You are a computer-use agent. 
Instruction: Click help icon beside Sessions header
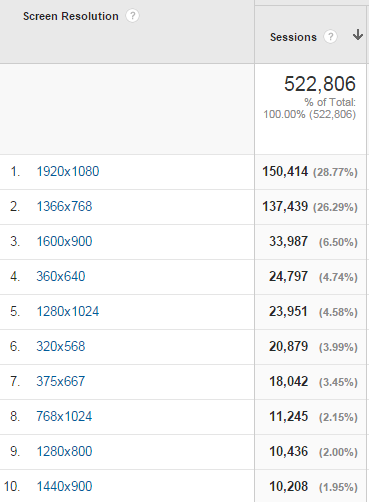(x=330, y=37)
